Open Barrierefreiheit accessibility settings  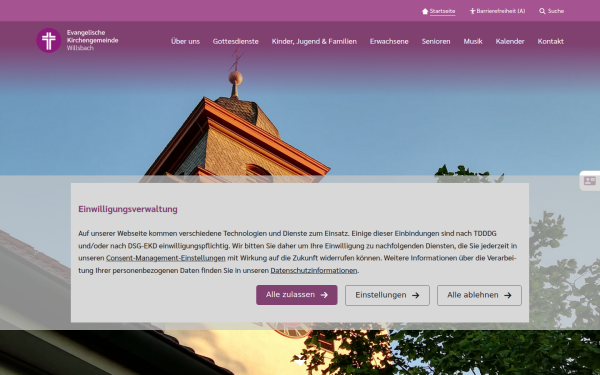coord(497,11)
